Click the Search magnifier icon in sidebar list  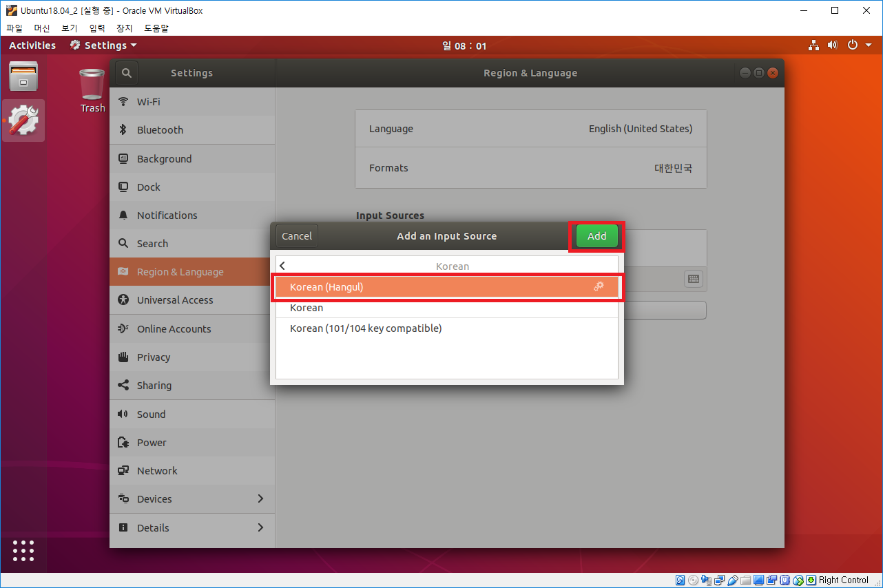pos(123,243)
